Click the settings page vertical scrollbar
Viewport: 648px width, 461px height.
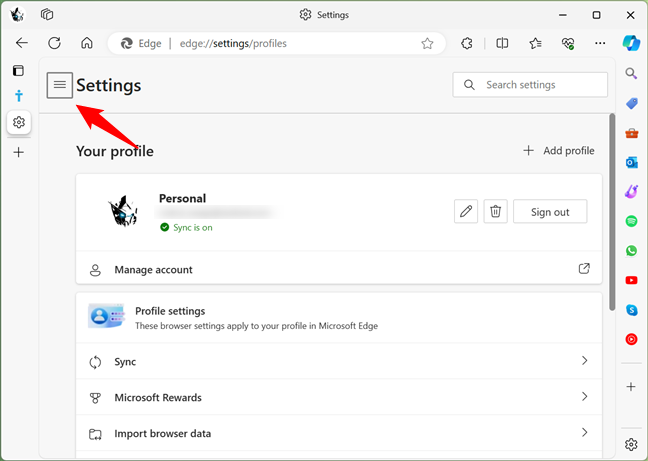[x=612, y=212]
